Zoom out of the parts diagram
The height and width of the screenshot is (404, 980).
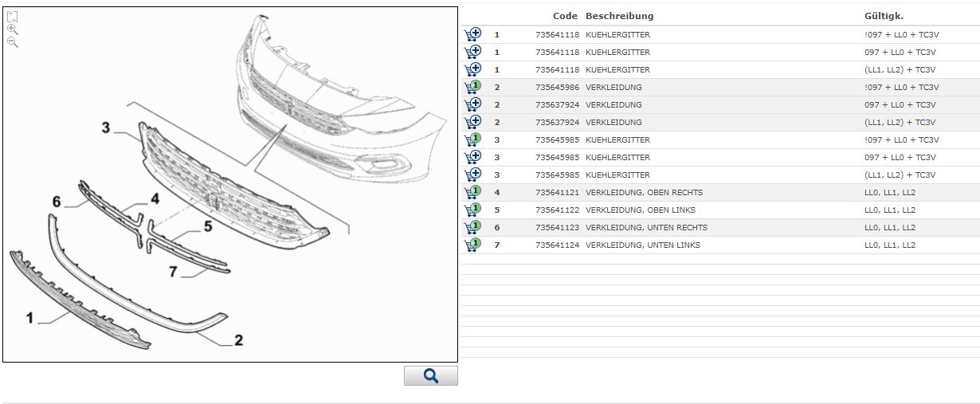point(12,42)
